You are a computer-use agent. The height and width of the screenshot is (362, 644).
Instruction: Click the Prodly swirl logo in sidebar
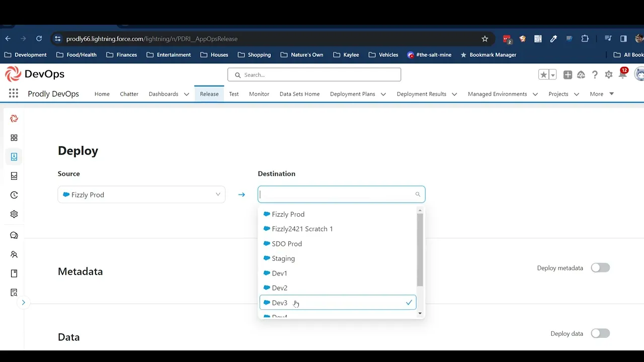14,119
